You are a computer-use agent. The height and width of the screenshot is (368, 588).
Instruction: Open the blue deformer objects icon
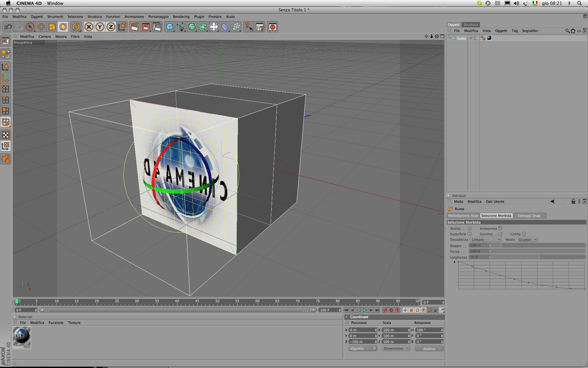pyautogui.click(x=225, y=26)
